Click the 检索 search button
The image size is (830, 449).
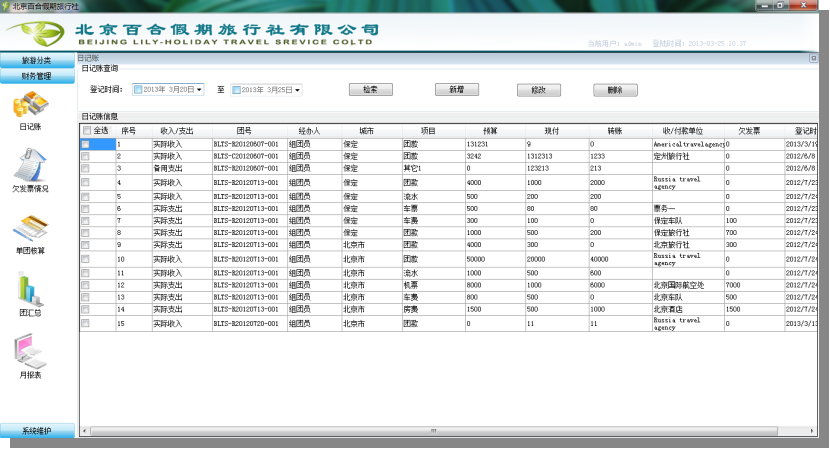click(x=370, y=90)
